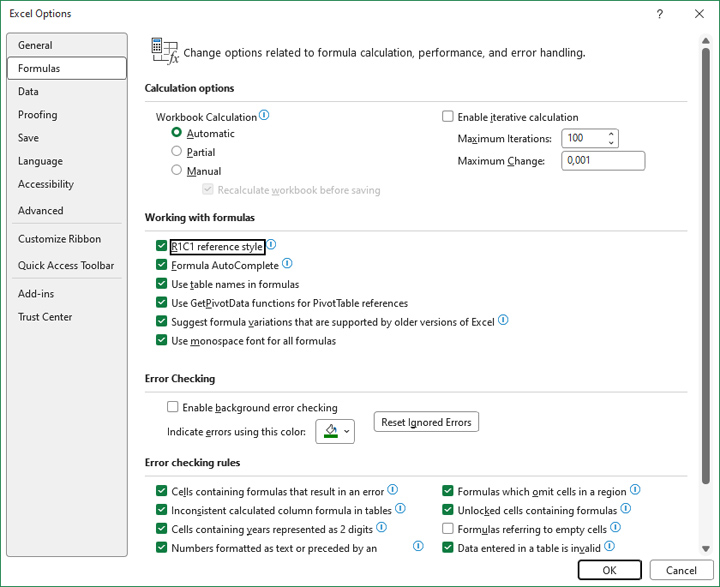Click info icon beside R1C1 reference style
The image size is (720, 587).
tap(271, 245)
